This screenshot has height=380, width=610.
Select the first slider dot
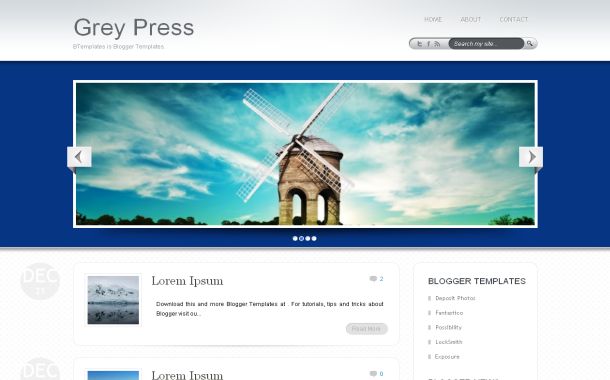295,238
